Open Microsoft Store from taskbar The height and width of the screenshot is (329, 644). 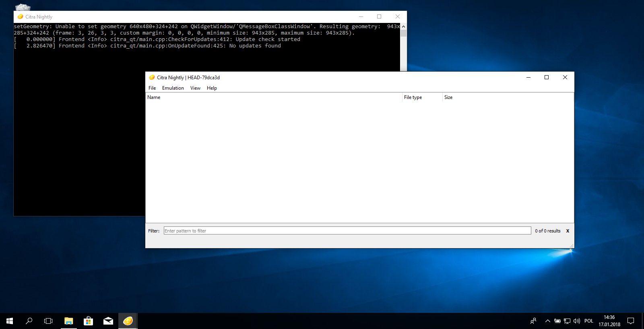tap(88, 321)
